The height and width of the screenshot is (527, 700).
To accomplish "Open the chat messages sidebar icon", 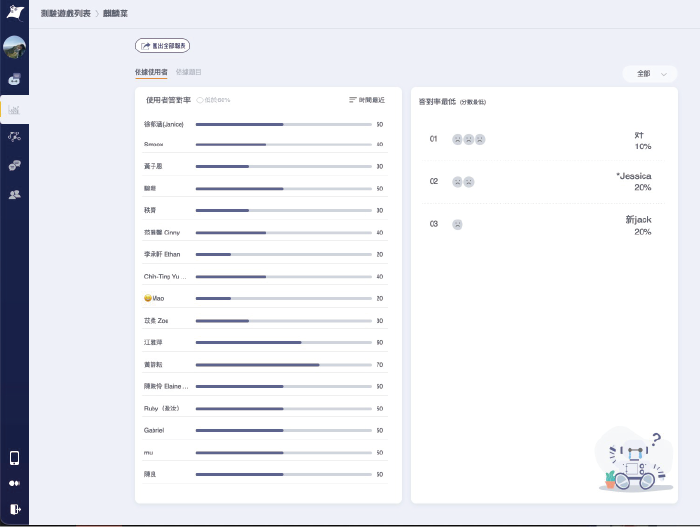I will click(15, 165).
